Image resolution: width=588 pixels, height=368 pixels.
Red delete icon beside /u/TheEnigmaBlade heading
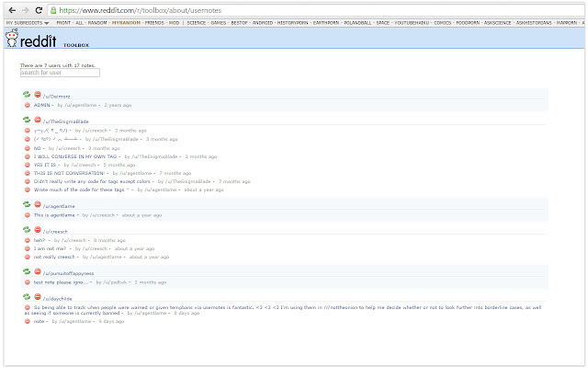coord(38,120)
